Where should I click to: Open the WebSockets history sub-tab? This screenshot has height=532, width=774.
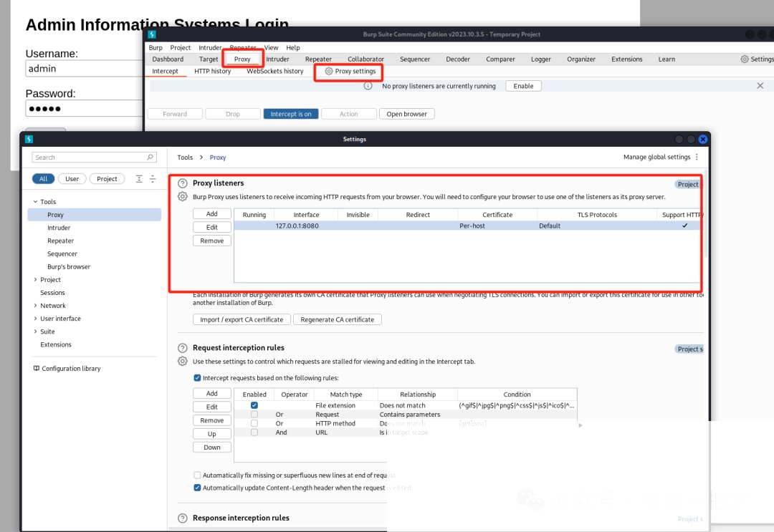pyautogui.click(x=275, y=71)
